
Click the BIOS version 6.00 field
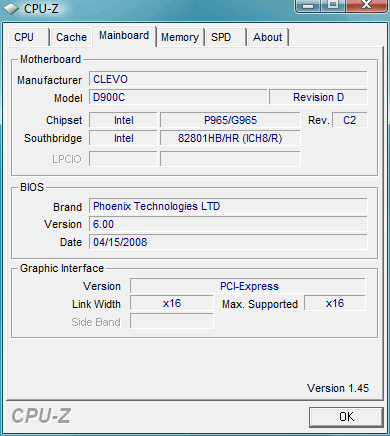coord(228,224)
